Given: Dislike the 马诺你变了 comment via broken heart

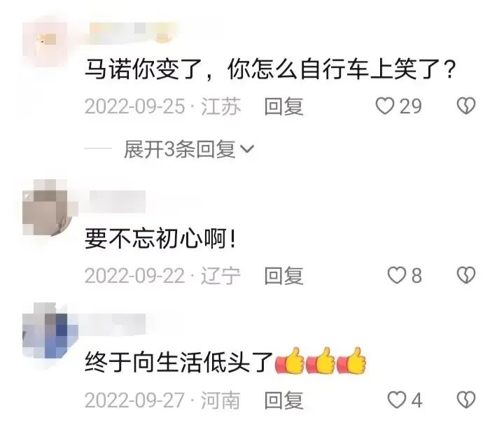Looking at the screenshot, I should [x=465, y=106].
